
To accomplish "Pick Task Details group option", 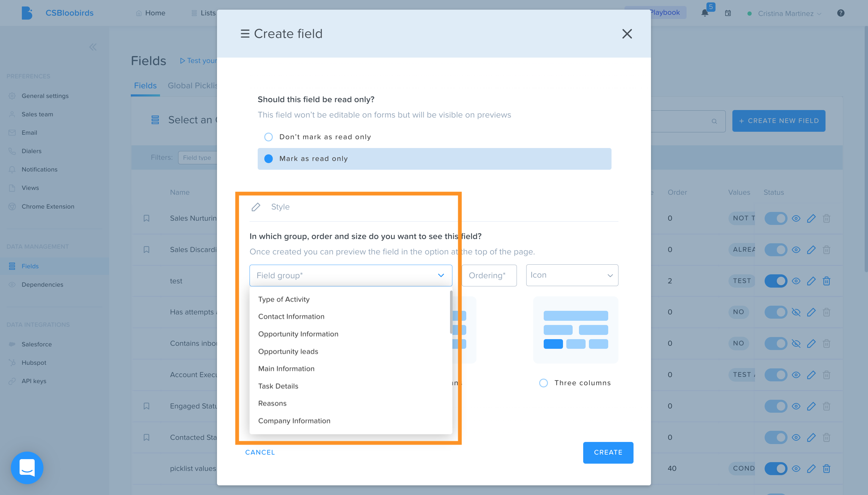I will pyautogui.click(x=278, y=386).
